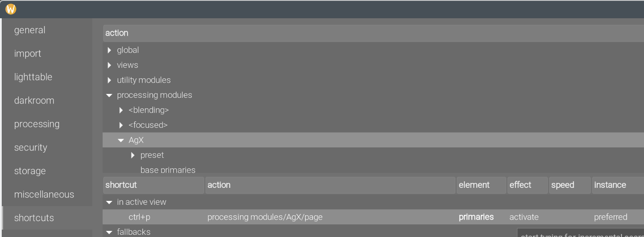Expand the <blending> tree item
This screenshot has width=644, height=237.
point(121,110)
